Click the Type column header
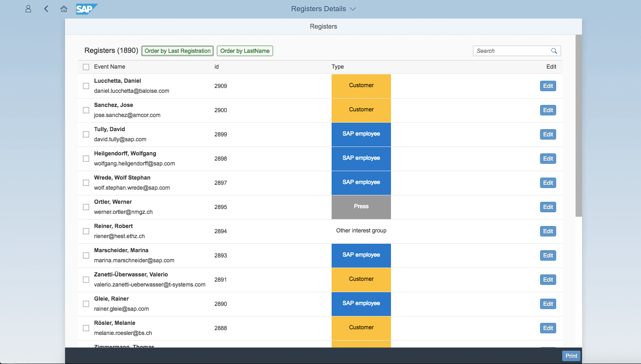Image resolution: width=641 pixels, height=364 pixels. [338, 67]
